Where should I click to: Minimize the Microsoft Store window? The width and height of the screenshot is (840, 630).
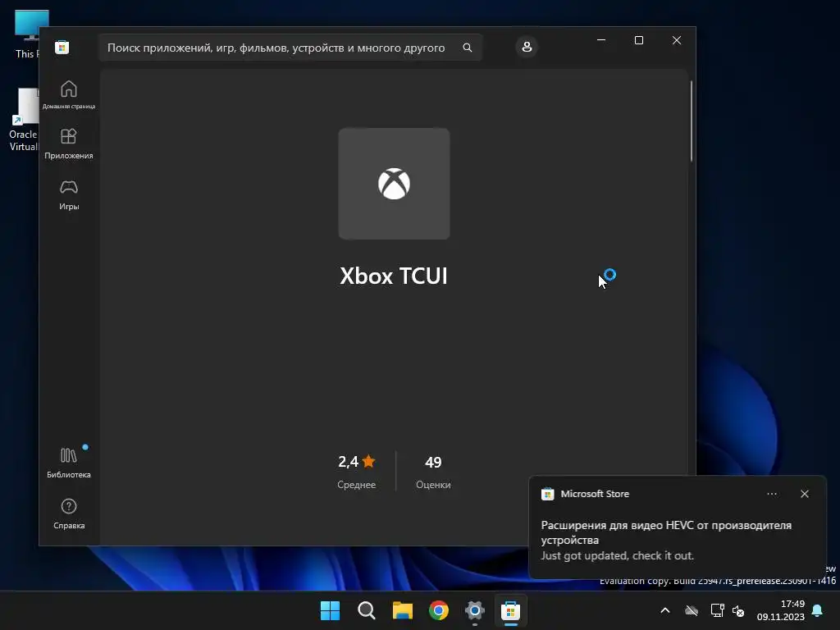[601, 40]
